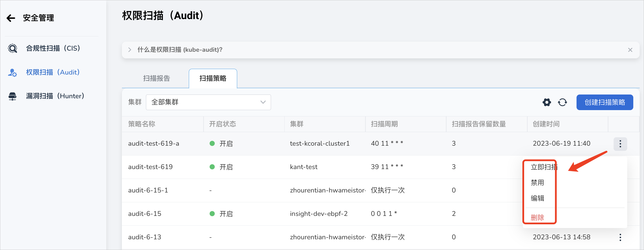This screenshot has width=644, height=250.
Task: Click scan period '39 11 * * *'
Action: (x=387, y=167)
